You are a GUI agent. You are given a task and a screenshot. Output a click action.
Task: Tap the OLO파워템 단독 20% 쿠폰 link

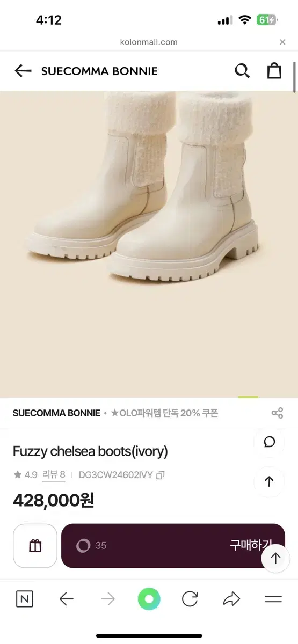[164, 413]
